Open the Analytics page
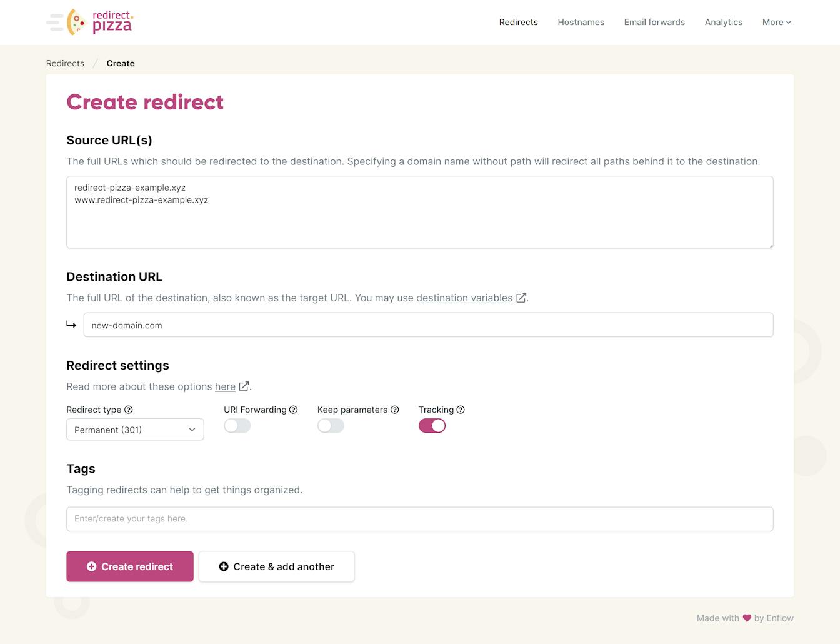Viewport: 840px width, 644px height. point(723,22)
